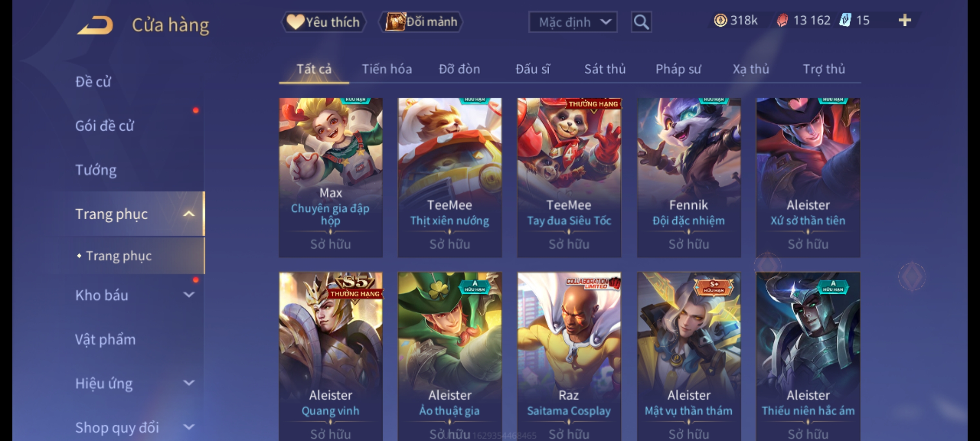980x441 pixels.
Task: Select the Fennik Đội đặc nhiệm skin card
Action: tap(689, 178)
